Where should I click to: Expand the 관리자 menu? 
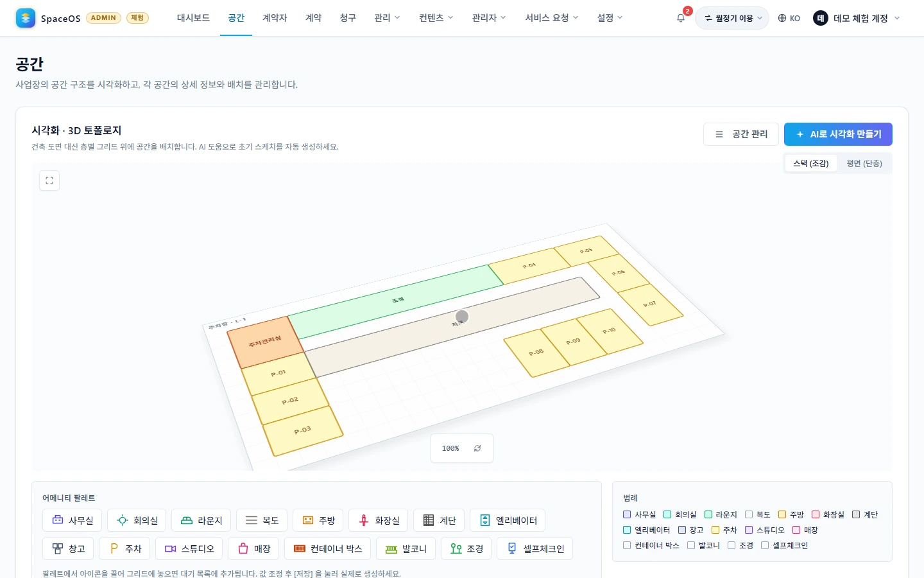[x=489, y=18]
